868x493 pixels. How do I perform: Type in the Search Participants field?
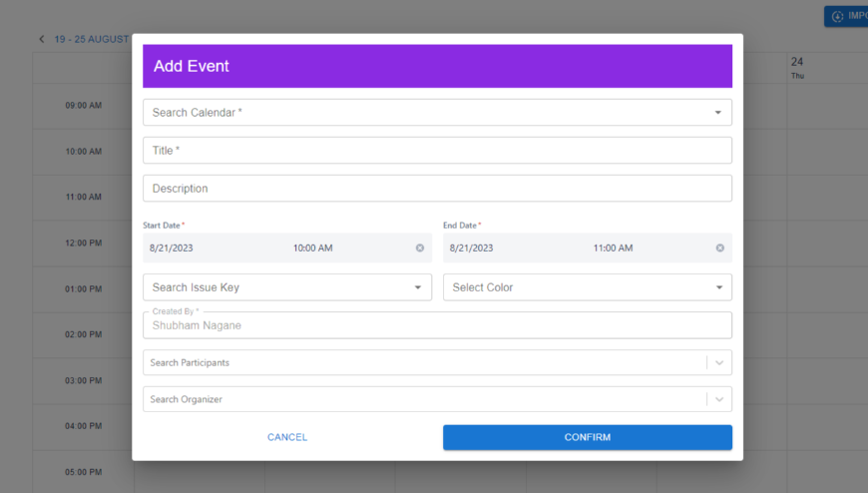[x=419, y=363]
